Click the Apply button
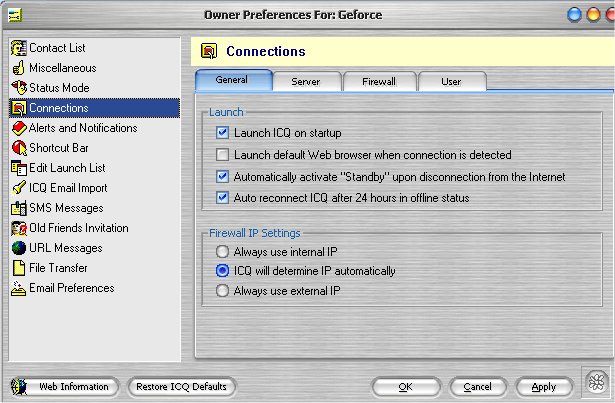This screenshot has width=615, height=403. pos(544,387)
